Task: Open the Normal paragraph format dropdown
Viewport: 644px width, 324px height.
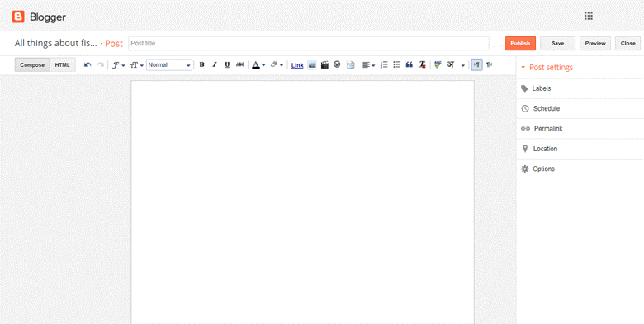Action: pyautogui.click(x=169, y=65)
